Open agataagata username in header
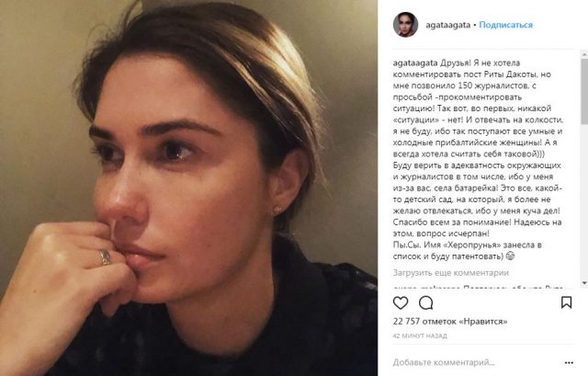Image resolution: width=588 pixels, height=376 pixels. (447, 25)
